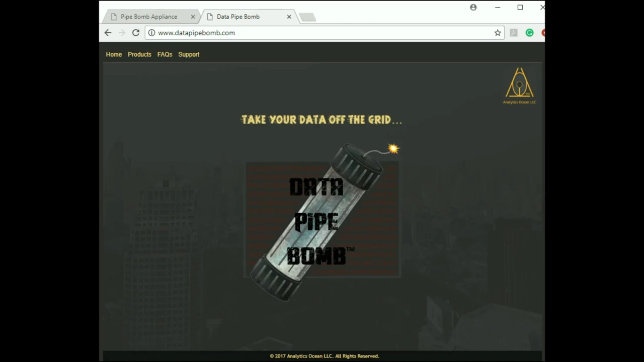
Task: Open a new browser tab
Action: click(x=307, y=17)
